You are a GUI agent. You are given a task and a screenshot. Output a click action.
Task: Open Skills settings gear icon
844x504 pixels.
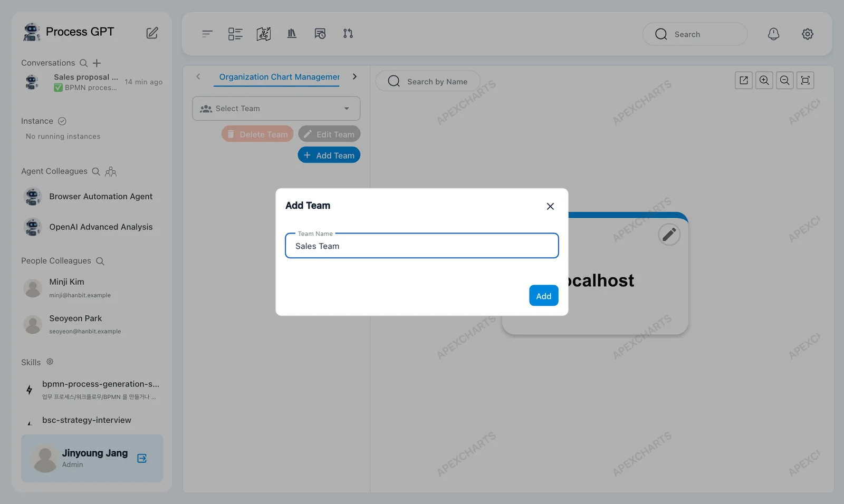tap(50, 362)
